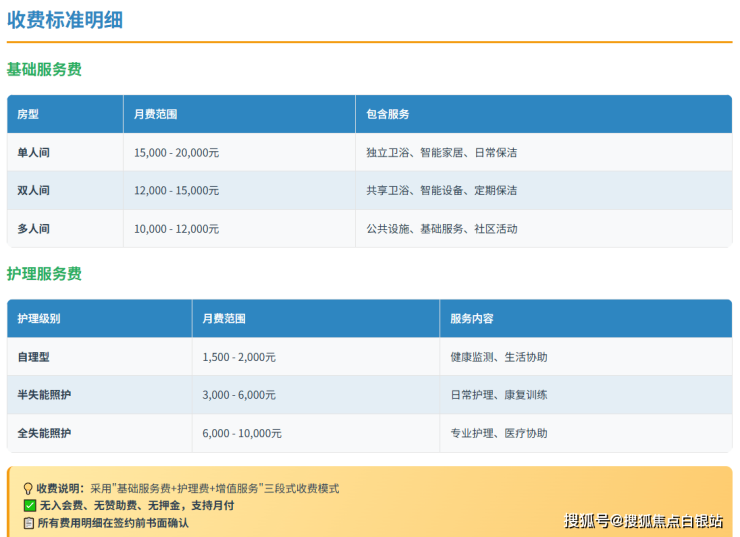Click the 包含服务 column header
The image size is (740, 537).
tap(388, 114)
